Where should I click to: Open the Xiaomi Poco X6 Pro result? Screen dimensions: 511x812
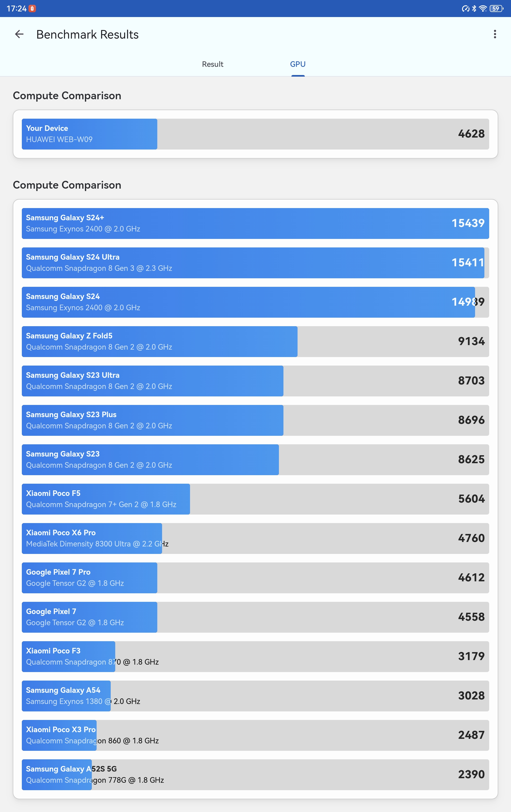(255, 538)
